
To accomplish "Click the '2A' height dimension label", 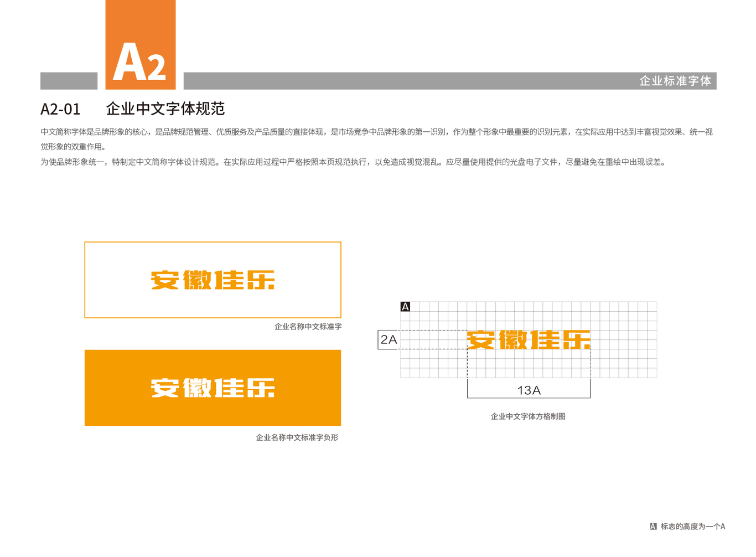I will pyautogui.click(x=389, y=339).
